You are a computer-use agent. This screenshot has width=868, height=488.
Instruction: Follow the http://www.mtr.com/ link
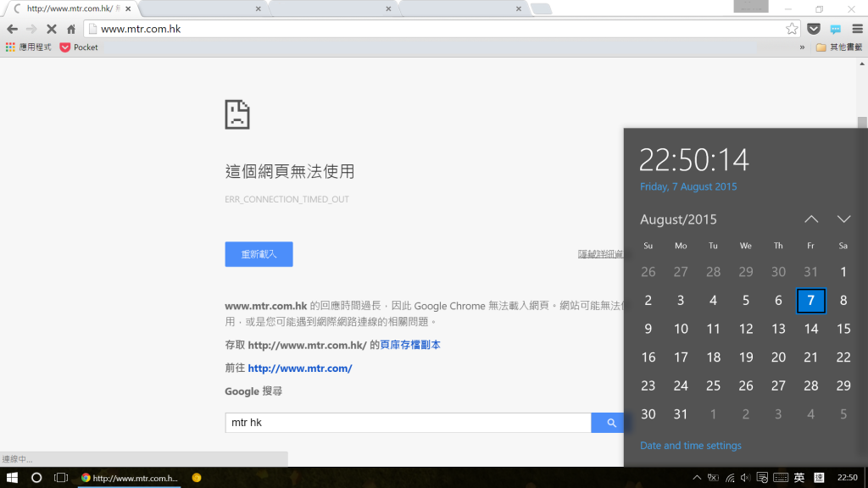[299, 368]
